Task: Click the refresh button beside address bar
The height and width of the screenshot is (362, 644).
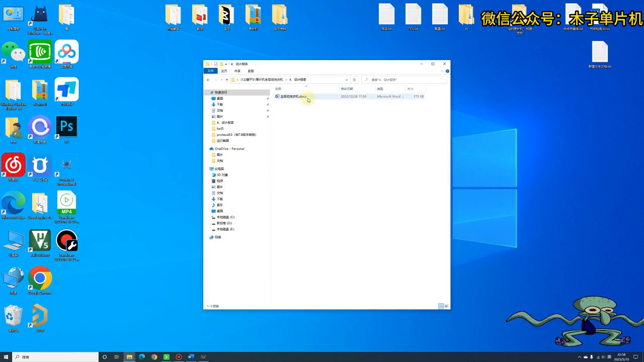Action: coord(354,80)
